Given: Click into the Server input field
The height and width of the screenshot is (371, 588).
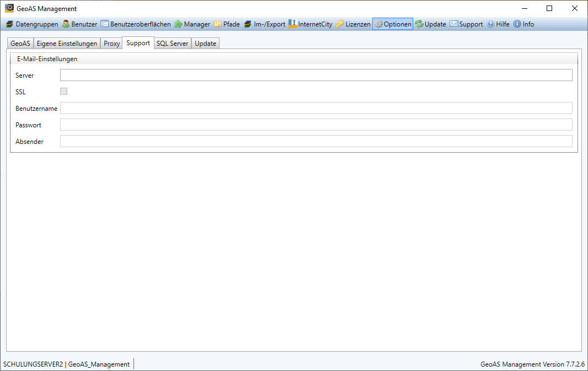Looking at the screenshot, I should tap(316, 75).
